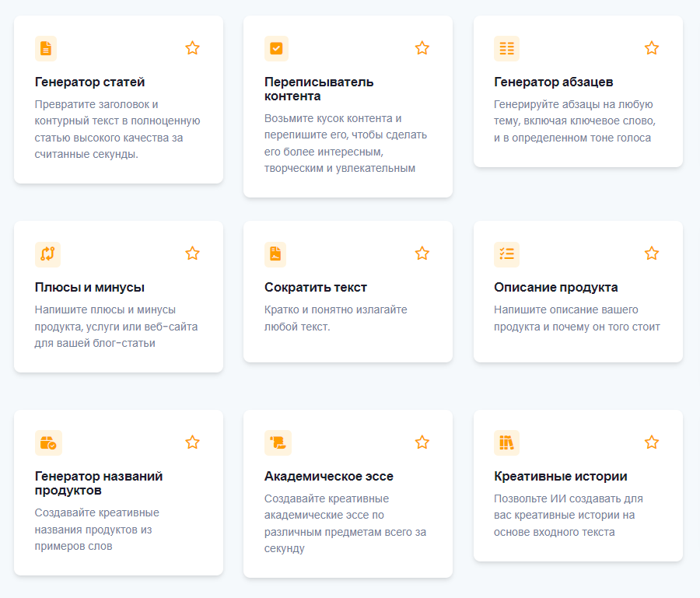Screen dimensions: 700x598
Task: Click the Академическое эссе scroll icon
Action: click(x=278, y=442)
